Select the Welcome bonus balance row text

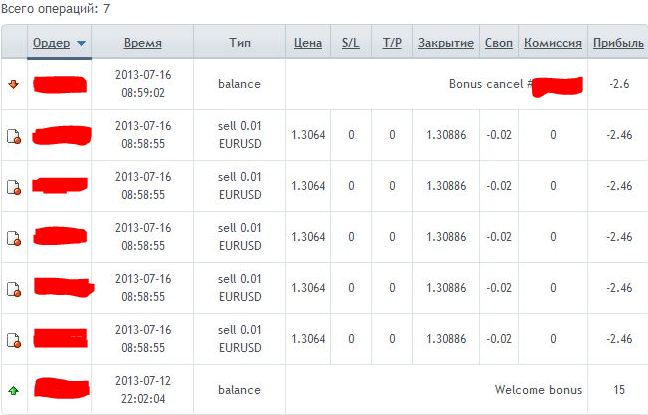click(538, 390)
